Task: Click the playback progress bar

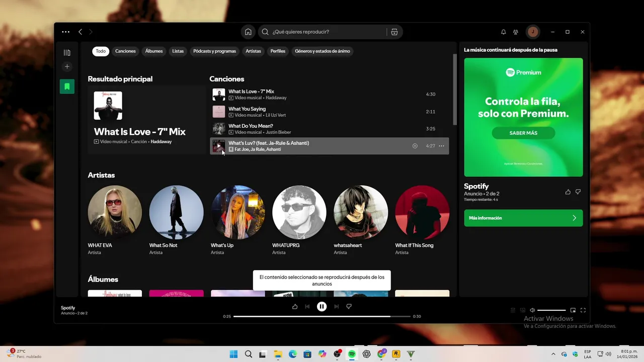Action: click(322, 316)
